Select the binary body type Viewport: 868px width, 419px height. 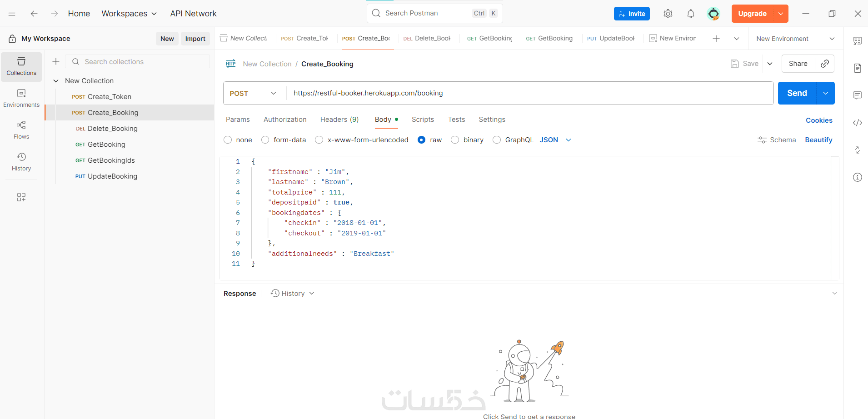(455, 140)
